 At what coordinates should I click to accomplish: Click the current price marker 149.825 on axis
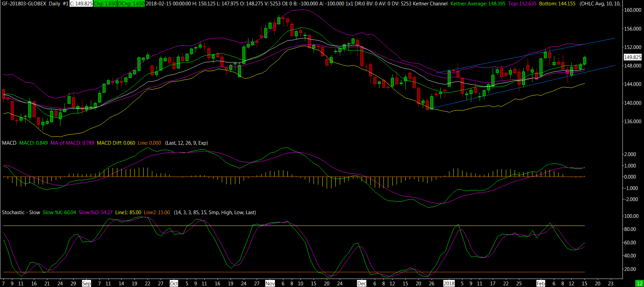click(633, 57)
